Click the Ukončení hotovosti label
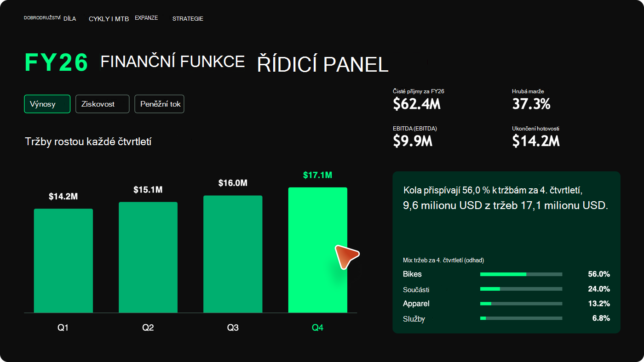This screenshot has width=644, height=362. [535, 129]
